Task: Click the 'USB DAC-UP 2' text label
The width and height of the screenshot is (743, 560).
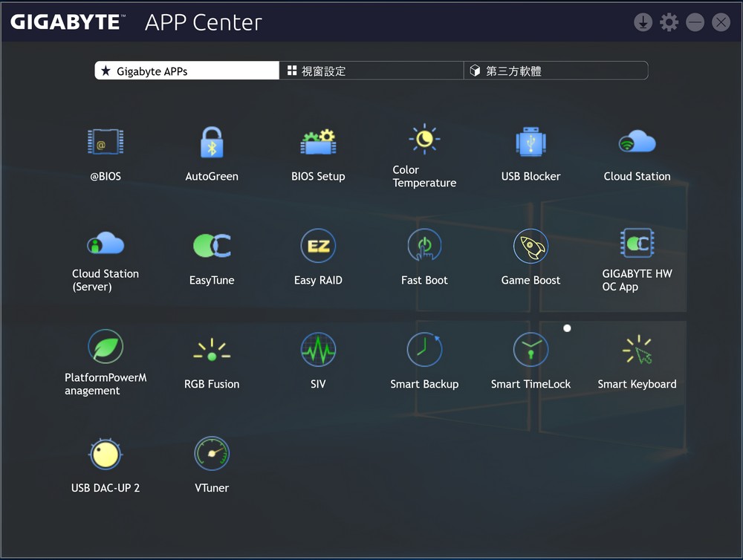Action: pos(106,487)
